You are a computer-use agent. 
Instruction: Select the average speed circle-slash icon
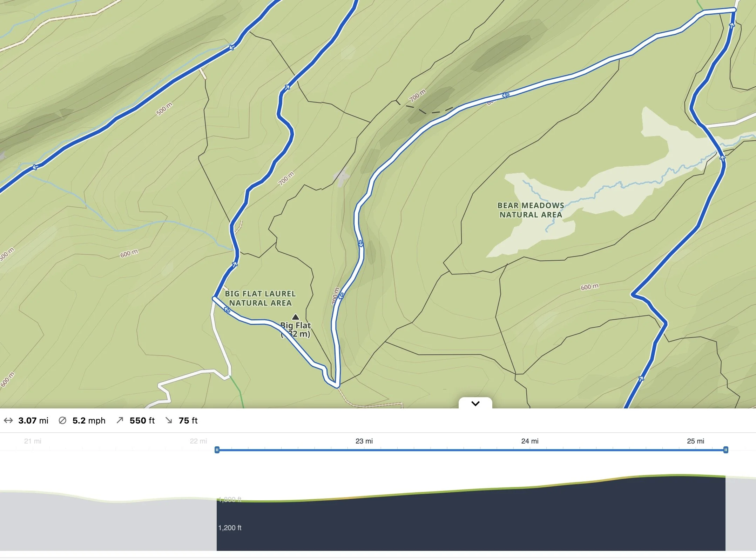click(62, 420)
